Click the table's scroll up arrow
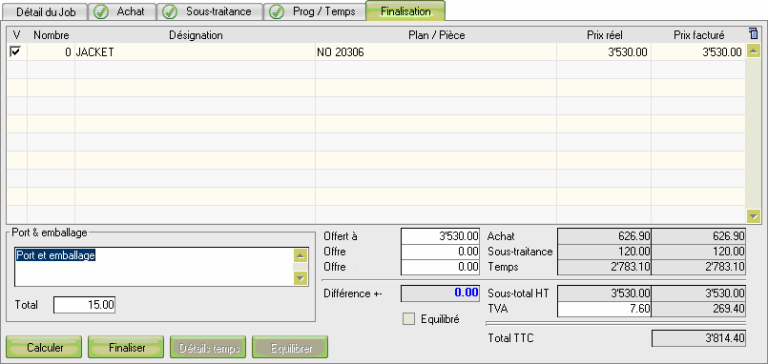The height and width of the screenshot is (364, 768). click(x=753, y=50)
